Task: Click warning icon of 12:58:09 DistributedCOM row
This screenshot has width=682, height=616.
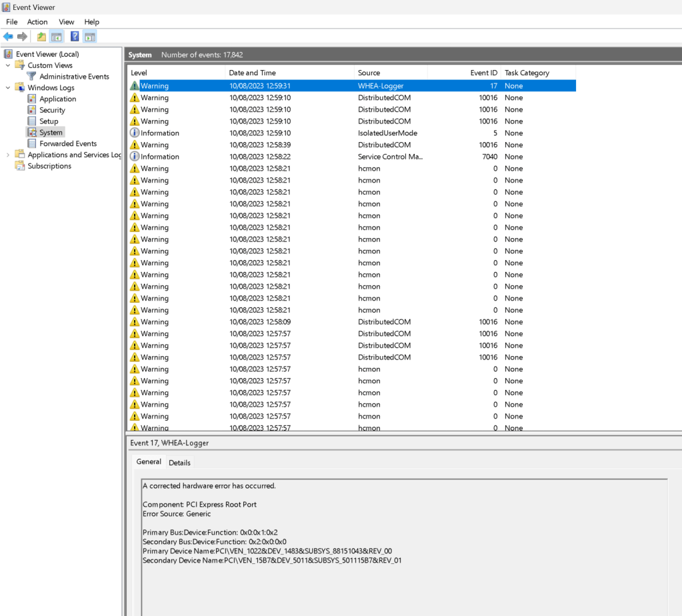Action: [135, 321]
